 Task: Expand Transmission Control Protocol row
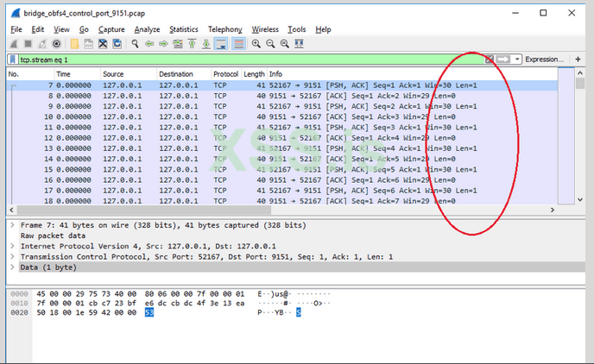coord(12,257)
